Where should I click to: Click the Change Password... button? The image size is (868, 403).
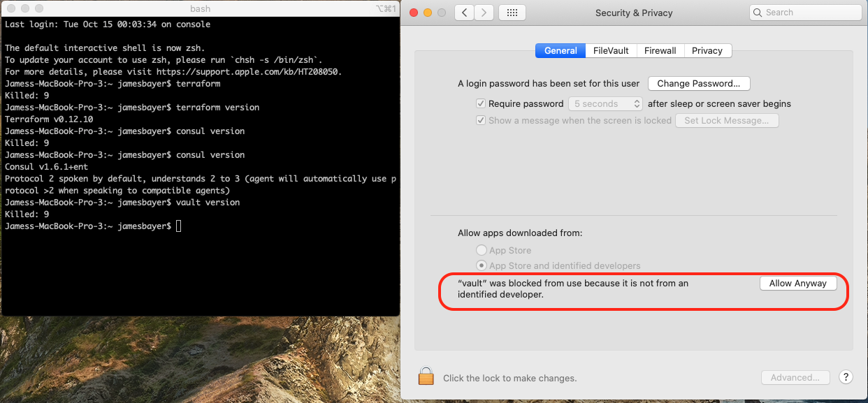pyautogui.click(x=699, y=84)
